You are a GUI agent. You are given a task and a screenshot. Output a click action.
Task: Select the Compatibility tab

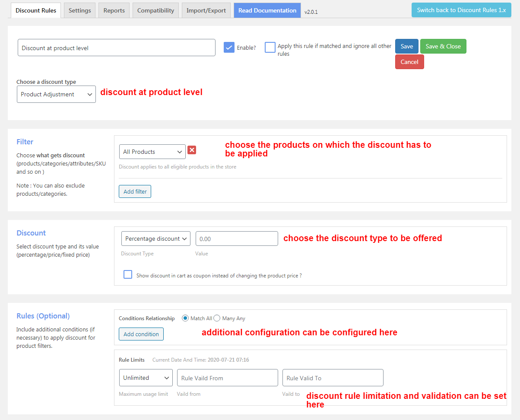pyautogui.click(x=155, y=10)
